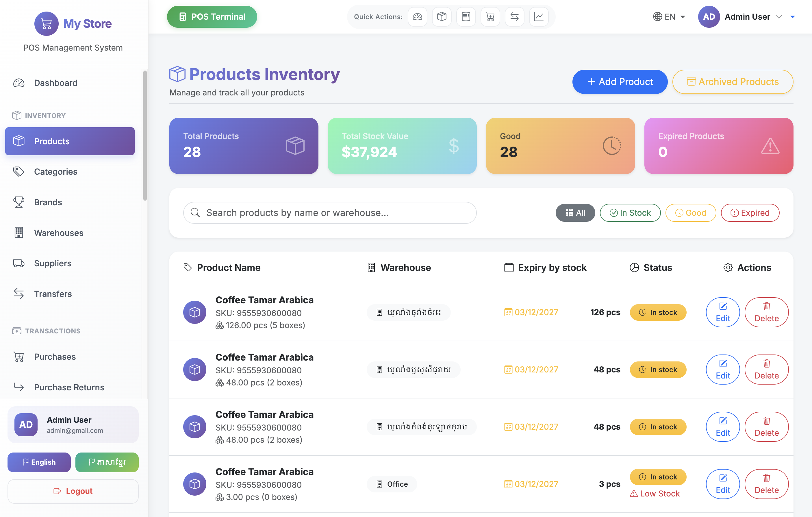Image resolution: width=812 pixels, height=517 pixels.
Task: Click the box icon on Total Products card
Action: (295, 146)
